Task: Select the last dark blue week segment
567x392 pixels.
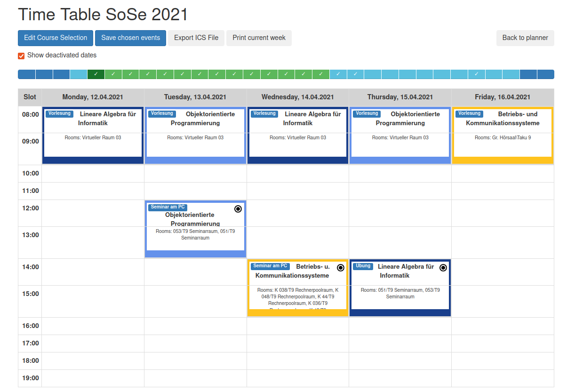Action: pos(546,74)
